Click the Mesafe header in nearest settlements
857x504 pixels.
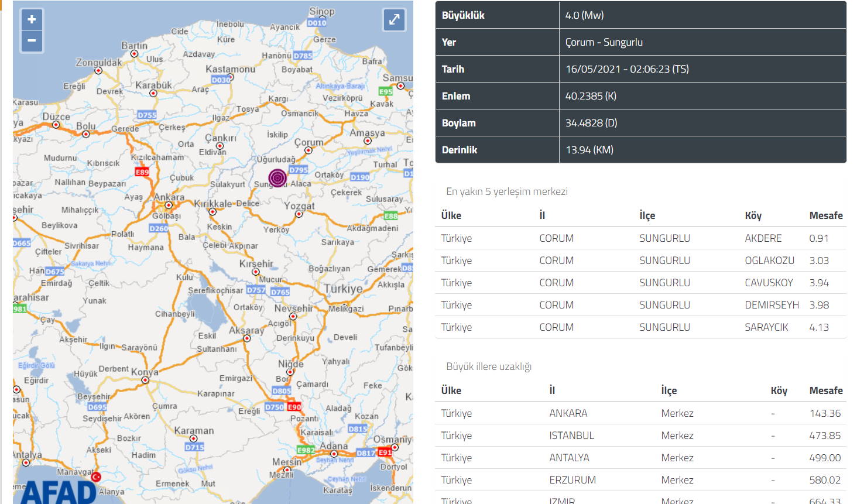click(x=825, y=215)
